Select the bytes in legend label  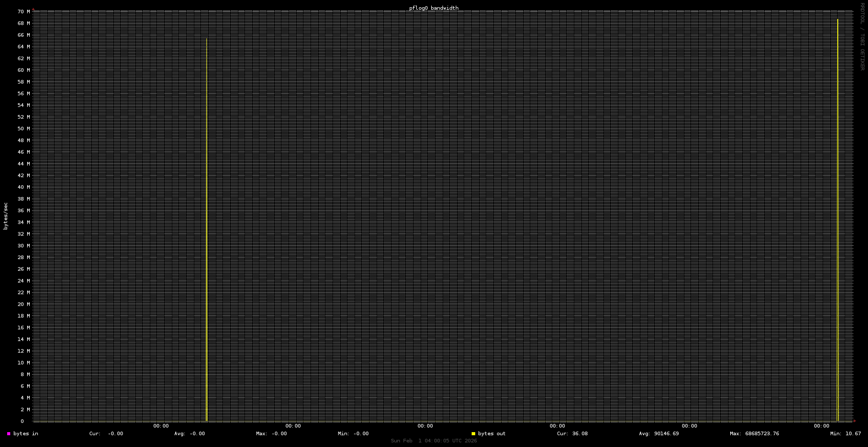coord(26,434)
